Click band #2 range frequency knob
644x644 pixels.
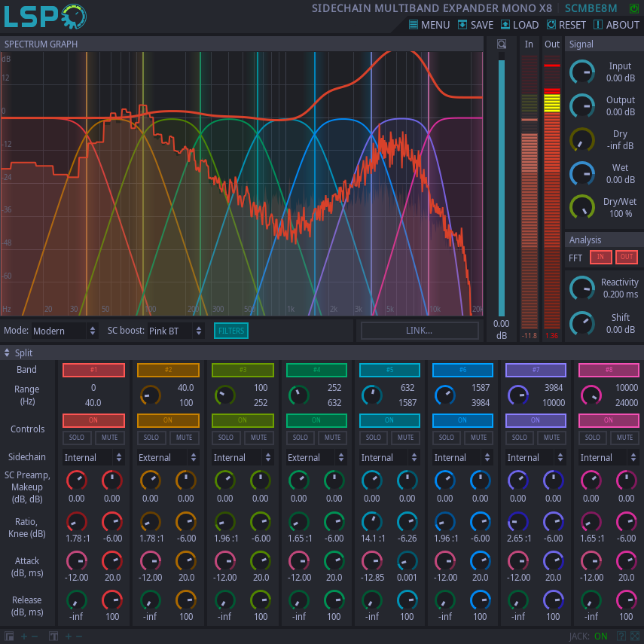pyautogui.click(x=151, y=395)
